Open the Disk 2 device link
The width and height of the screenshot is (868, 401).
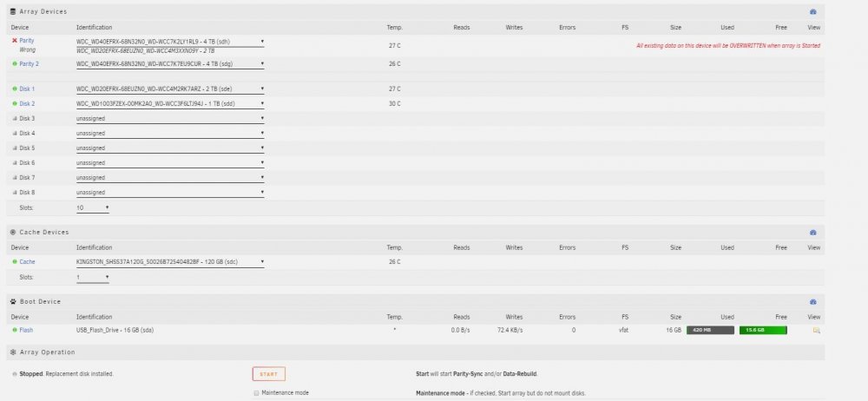tap(27, 103)
